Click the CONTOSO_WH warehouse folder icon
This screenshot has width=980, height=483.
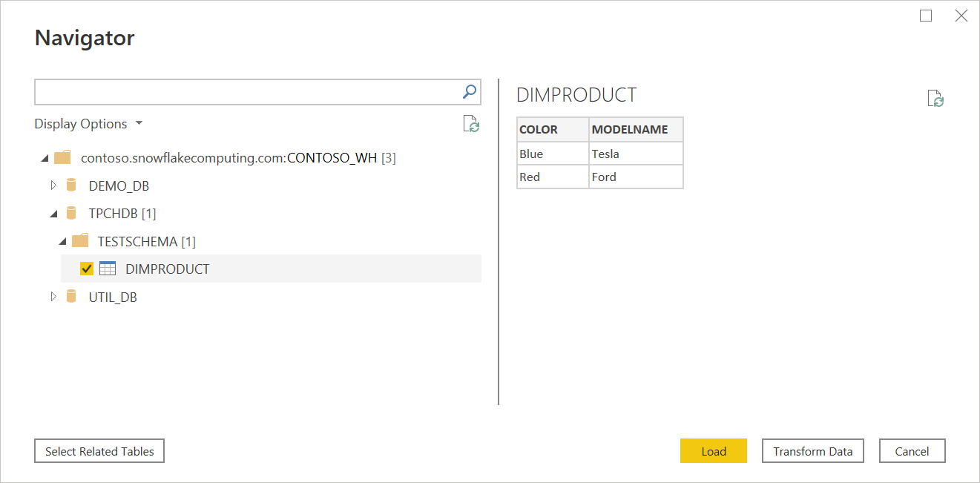(62, 157)
